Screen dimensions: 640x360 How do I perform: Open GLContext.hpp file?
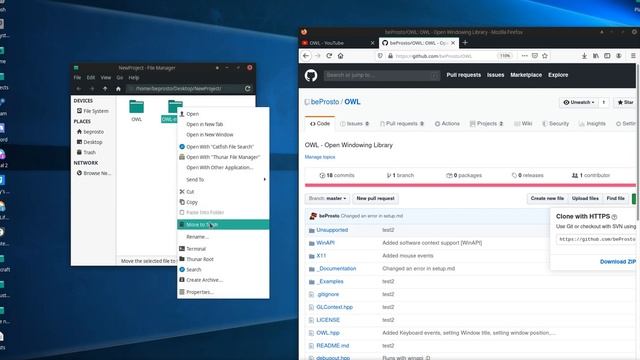[334, 307]
